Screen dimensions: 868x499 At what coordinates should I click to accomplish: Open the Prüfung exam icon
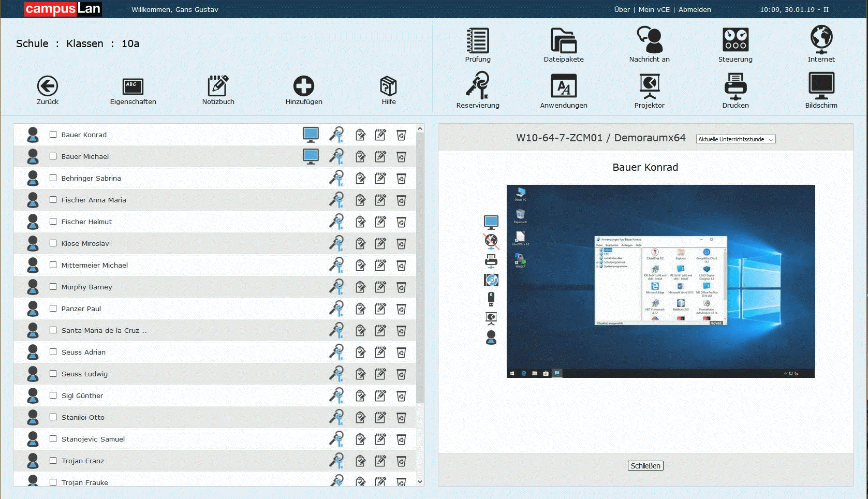coord(477,41)
